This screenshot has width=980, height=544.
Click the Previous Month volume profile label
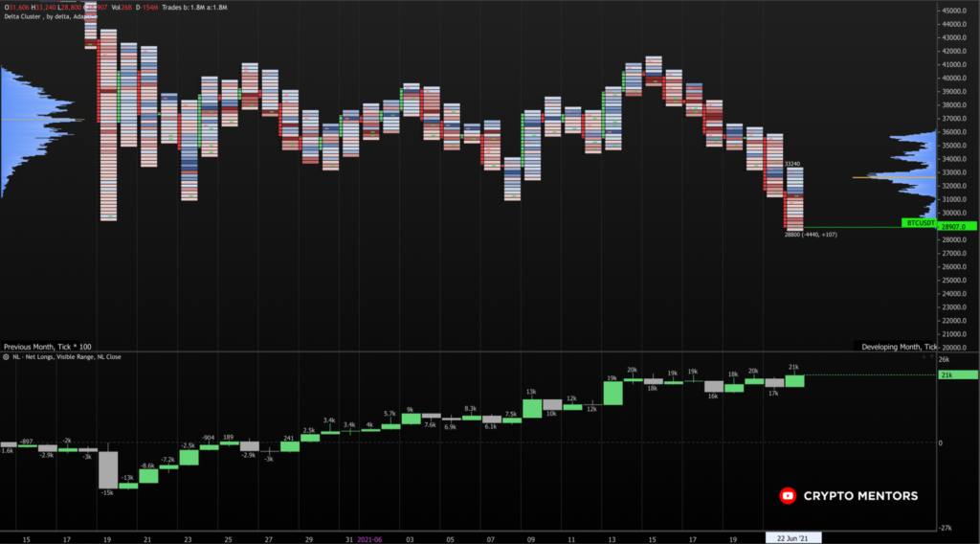point(48,346)
